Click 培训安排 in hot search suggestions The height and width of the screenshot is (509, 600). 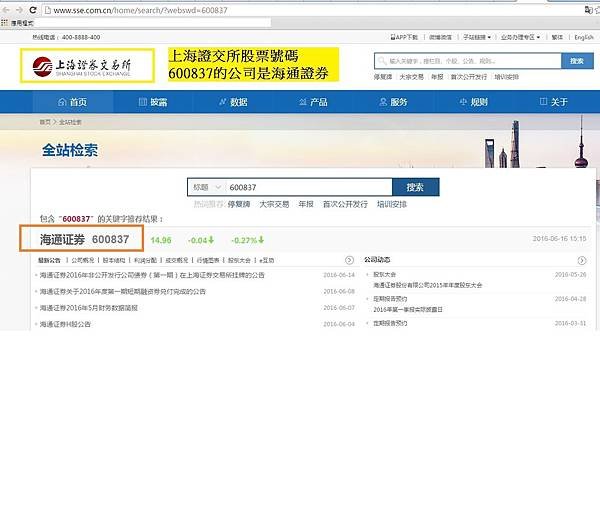pyautogui.click(x=392, y=204)
